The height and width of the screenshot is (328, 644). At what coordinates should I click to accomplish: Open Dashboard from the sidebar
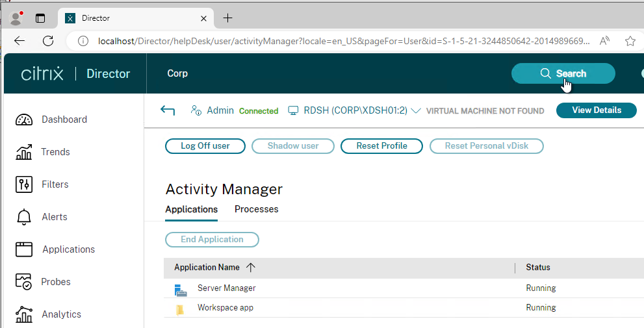[x=64, y=120]
